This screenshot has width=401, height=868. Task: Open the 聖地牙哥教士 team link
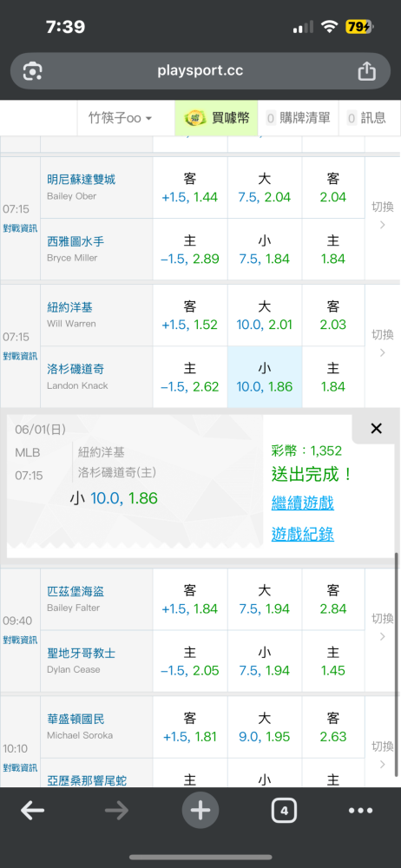[81, 654]
